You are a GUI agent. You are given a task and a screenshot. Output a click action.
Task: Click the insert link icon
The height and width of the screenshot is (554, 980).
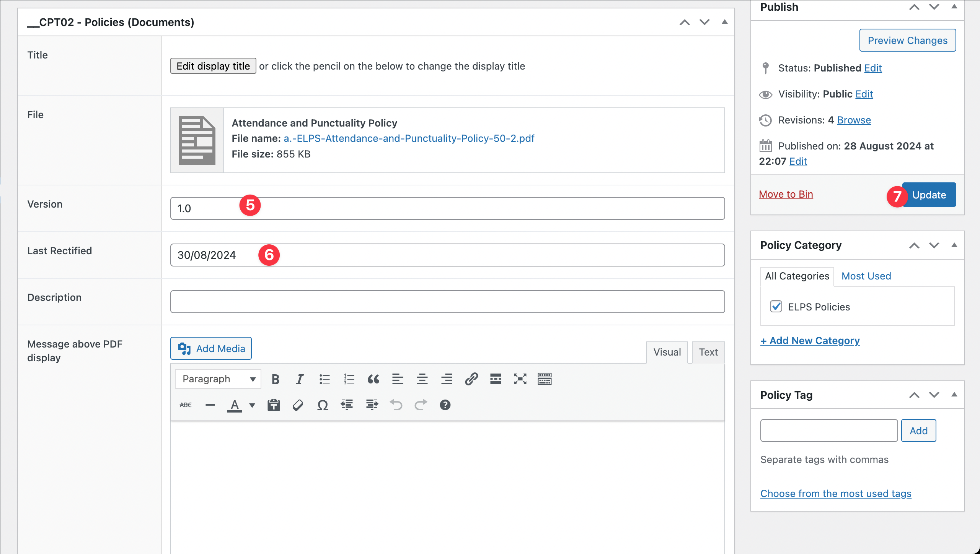click(x=471, y=379)
